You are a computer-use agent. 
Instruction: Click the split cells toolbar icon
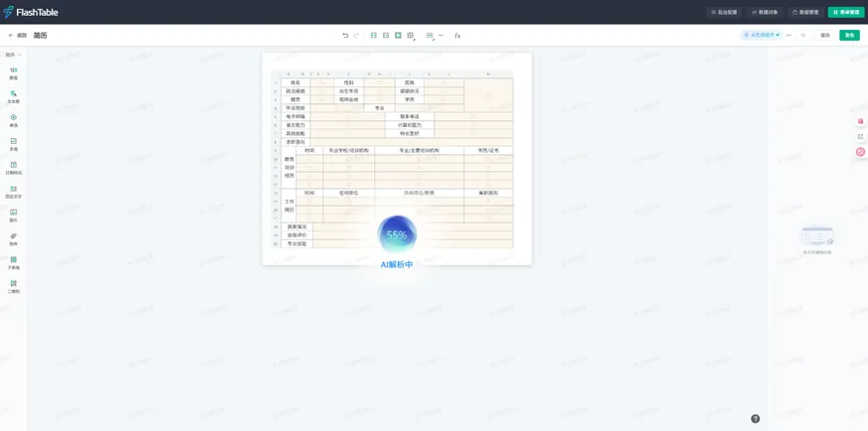tap(386, 36)
